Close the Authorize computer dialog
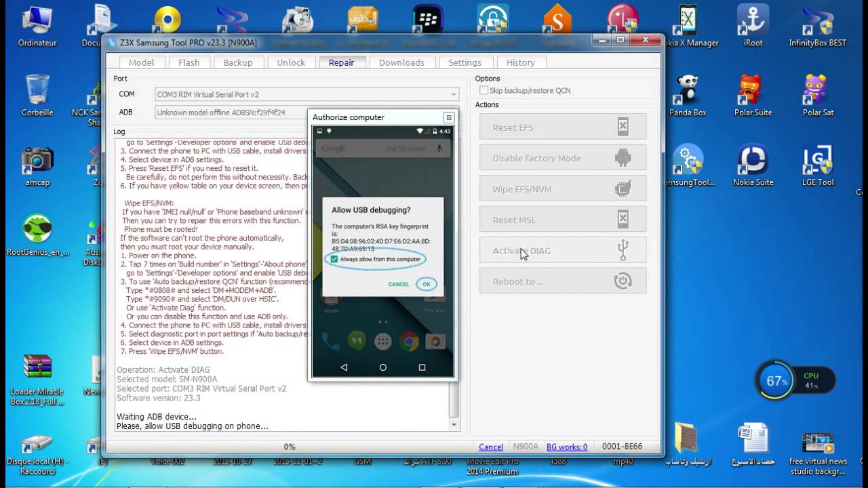This screenshot has width=868, height=488. coord(448,117)
